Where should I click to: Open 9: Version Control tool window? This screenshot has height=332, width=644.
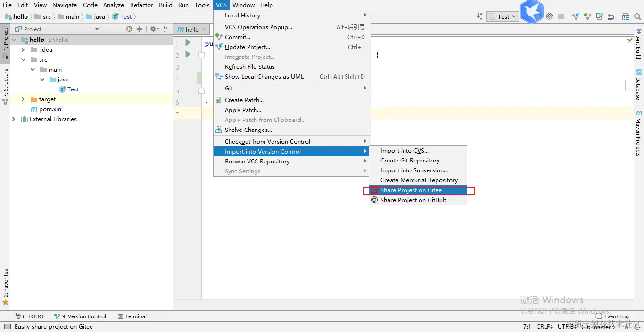point(80,316)
